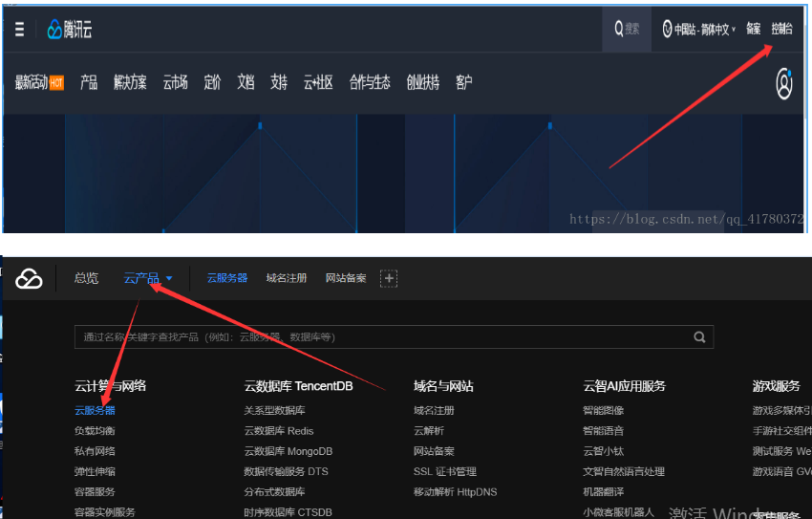Open 云服务器 under 云计算与网络
This screenshot has width=812, height=519.
(95, 411)
